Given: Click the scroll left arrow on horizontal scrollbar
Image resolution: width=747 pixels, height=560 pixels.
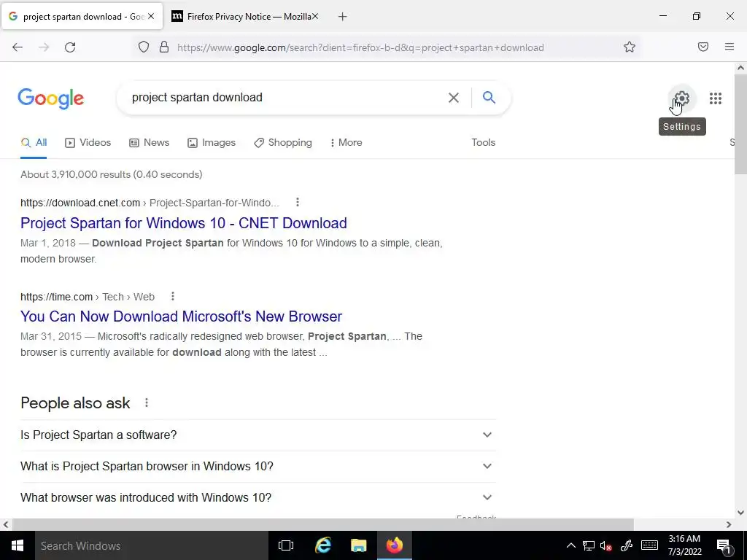Looking at the screenshot, I should 6,525.
